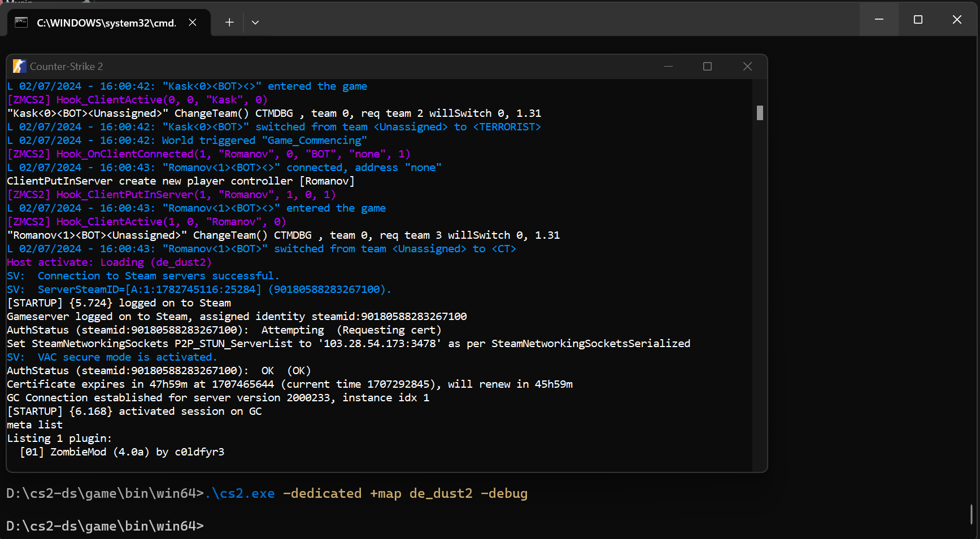Screen dimensions: 980x539
Task: Expand the terminal profile dropdown
Action: pos(255,23)
